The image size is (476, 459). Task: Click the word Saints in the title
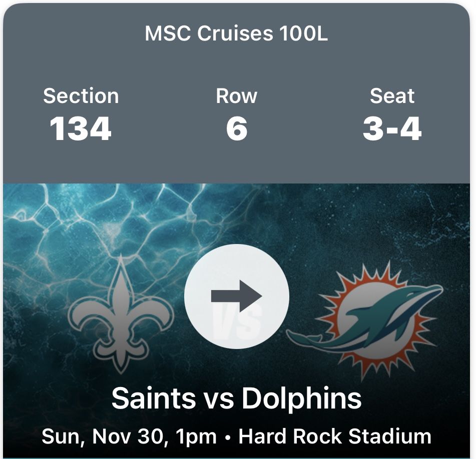pyautogui.click(x=153, y=398)
